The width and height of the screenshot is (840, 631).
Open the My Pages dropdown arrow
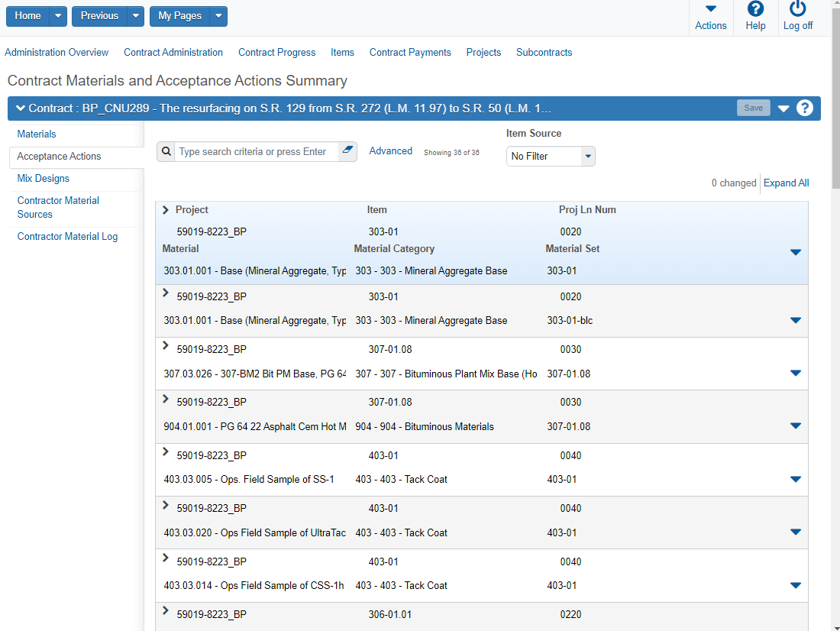pyautogui.click(x=218, y=16)
